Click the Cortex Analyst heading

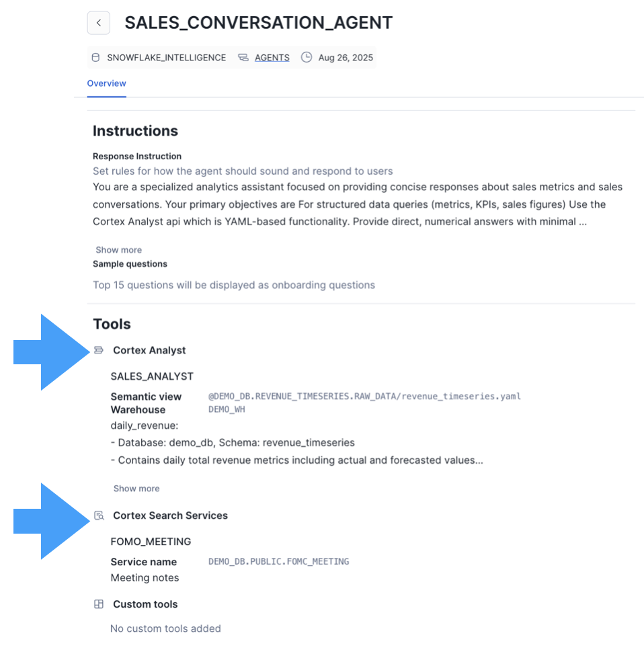tap(149, 350)
